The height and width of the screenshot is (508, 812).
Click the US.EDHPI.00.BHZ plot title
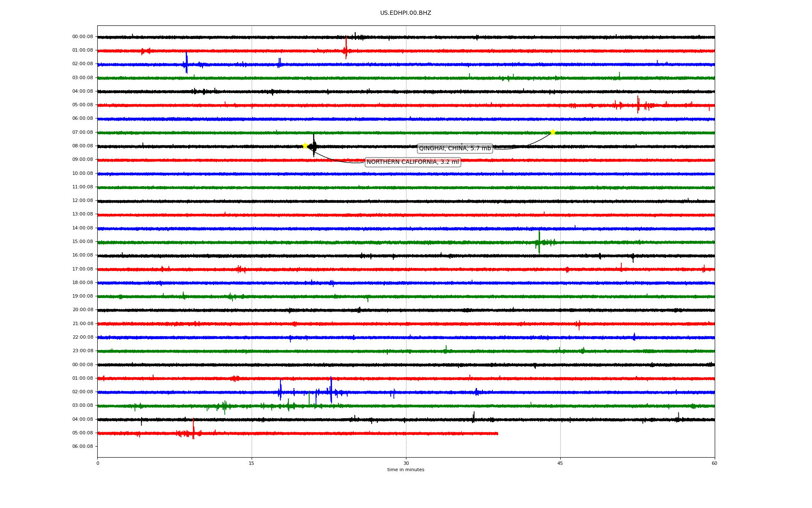405,13
